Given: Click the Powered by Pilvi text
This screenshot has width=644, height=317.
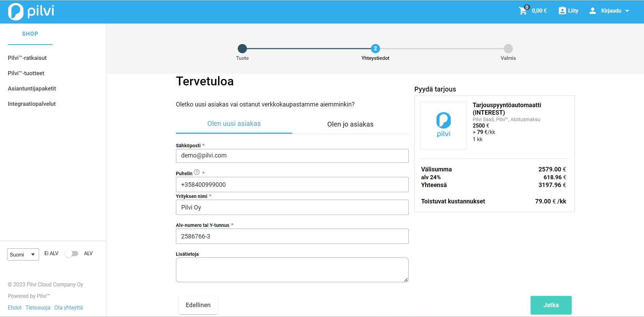Looking at the screenshot, I should [x=29, y=296].
